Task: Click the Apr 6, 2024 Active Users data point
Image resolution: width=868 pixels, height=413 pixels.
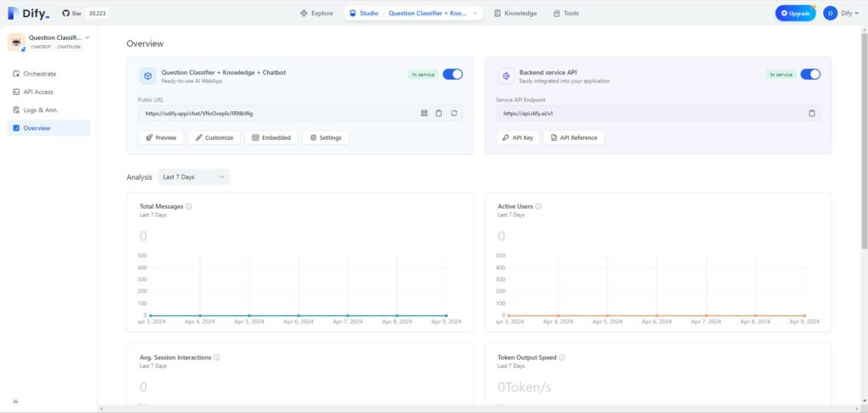Action: pyautogui.click(x=657, y=315)
